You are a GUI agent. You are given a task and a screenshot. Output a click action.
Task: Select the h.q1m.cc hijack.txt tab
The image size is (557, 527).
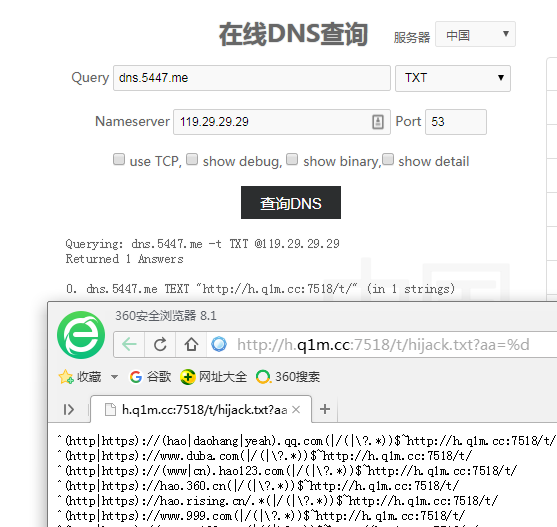pyautogui.click(x=201, y=409)
